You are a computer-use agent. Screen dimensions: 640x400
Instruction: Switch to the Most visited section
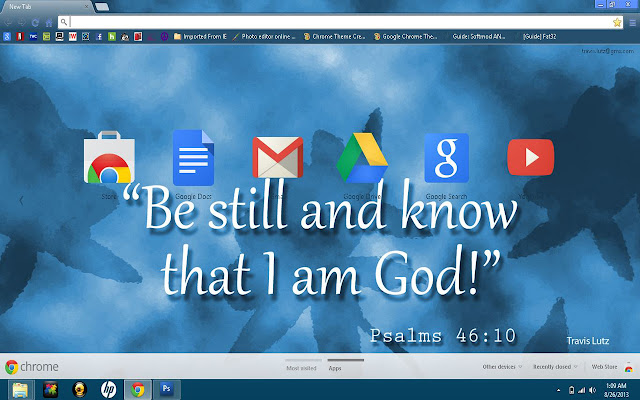301,368
